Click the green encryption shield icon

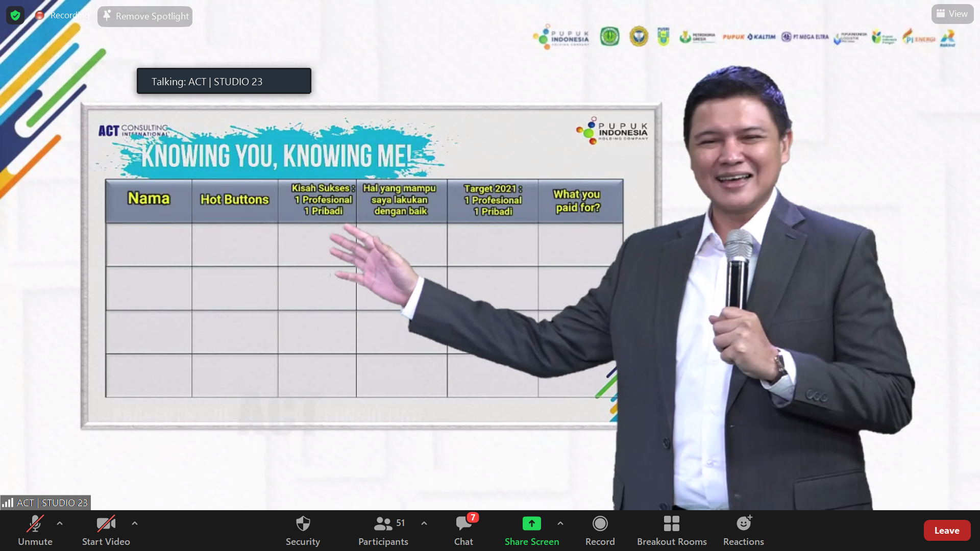coord(15,15)
